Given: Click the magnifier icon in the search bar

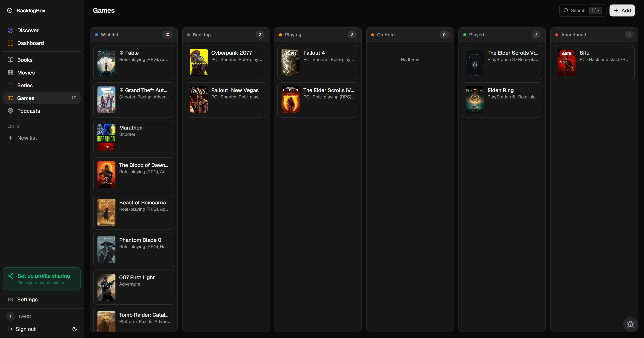Looking at the screenshot, I should click(x=567, y=10).
